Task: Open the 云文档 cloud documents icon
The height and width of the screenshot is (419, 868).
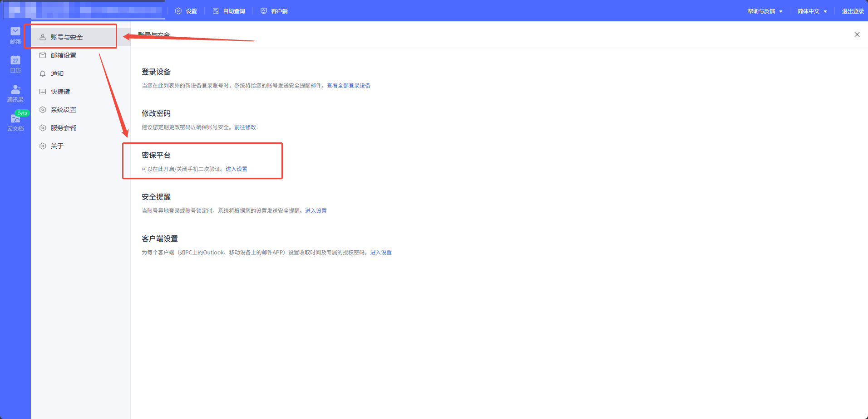Action: [x=15, y=118]
